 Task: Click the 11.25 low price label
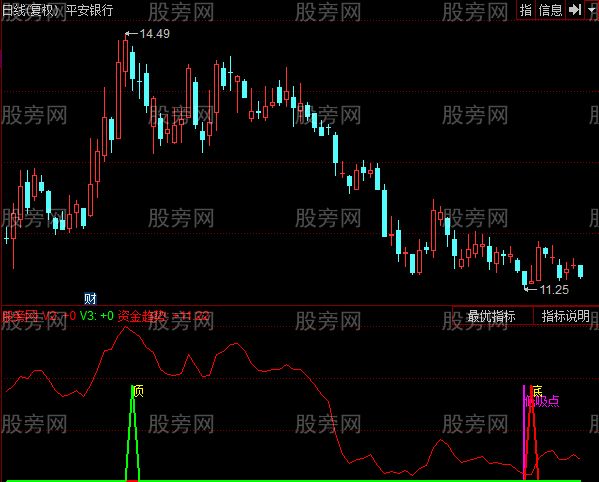(x=554, y=290)
